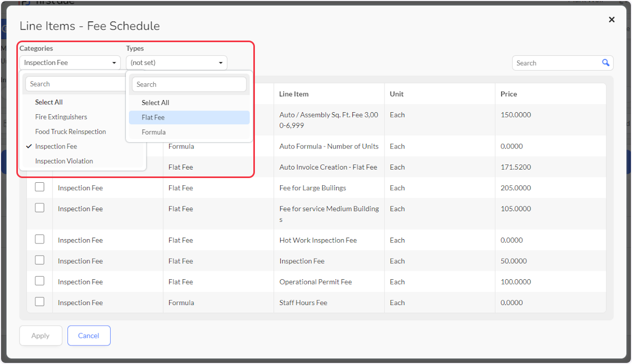
Task: Click Auto Formula - Number of Units cell
Action: point(329,146)
